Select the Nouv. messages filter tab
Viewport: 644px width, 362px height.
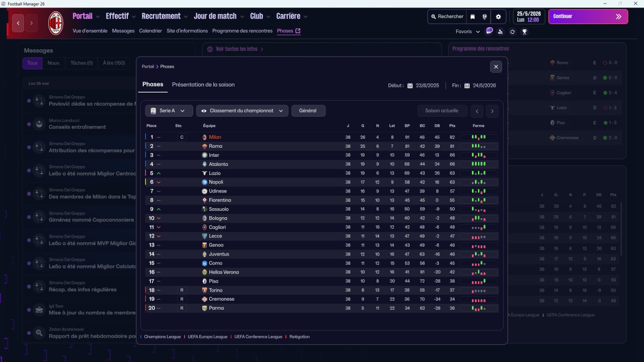[54, 63]
